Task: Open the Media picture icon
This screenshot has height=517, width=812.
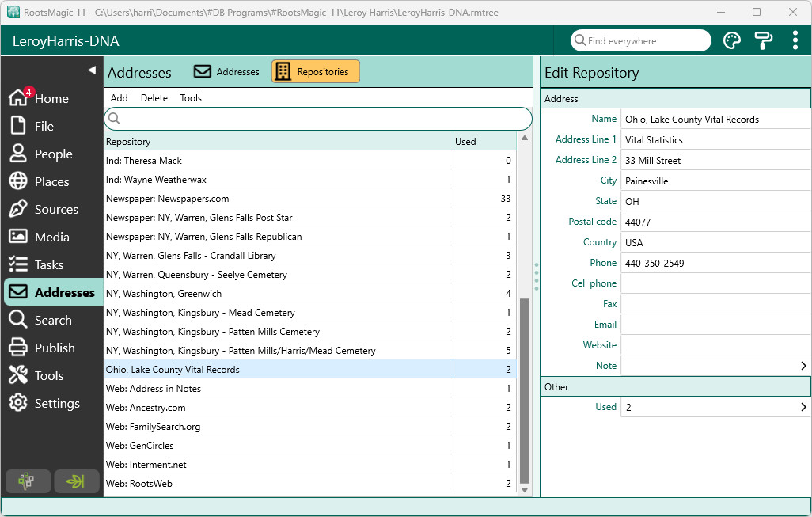Action: click(x=18, y=237)
